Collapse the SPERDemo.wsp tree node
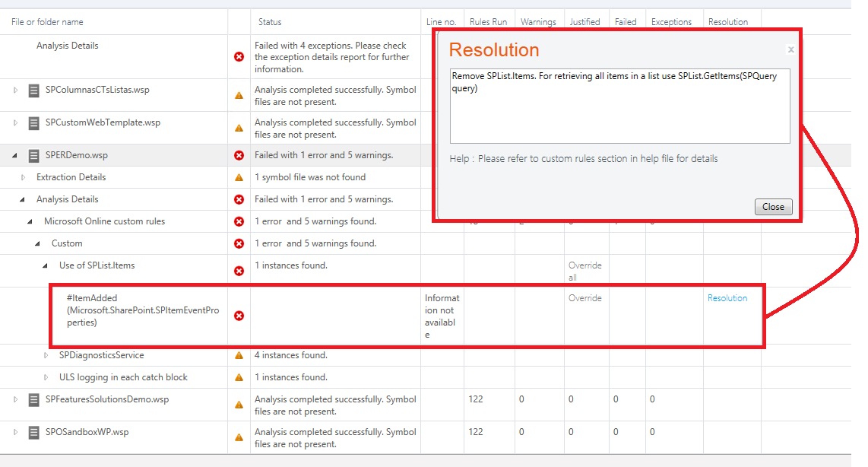This screenshot has width=868, height=467. [x=14, y=156]
